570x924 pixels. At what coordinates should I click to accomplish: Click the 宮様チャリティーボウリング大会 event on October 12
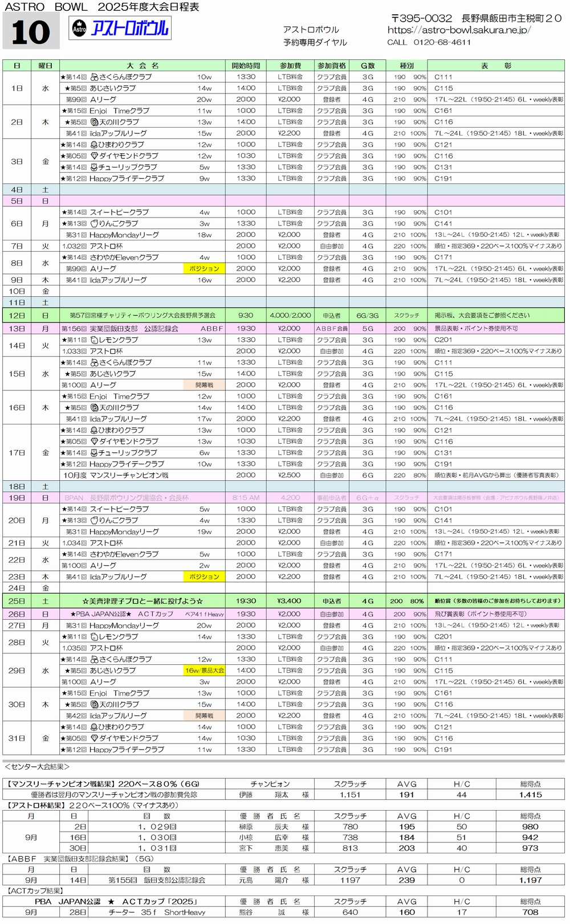[142, 316]
